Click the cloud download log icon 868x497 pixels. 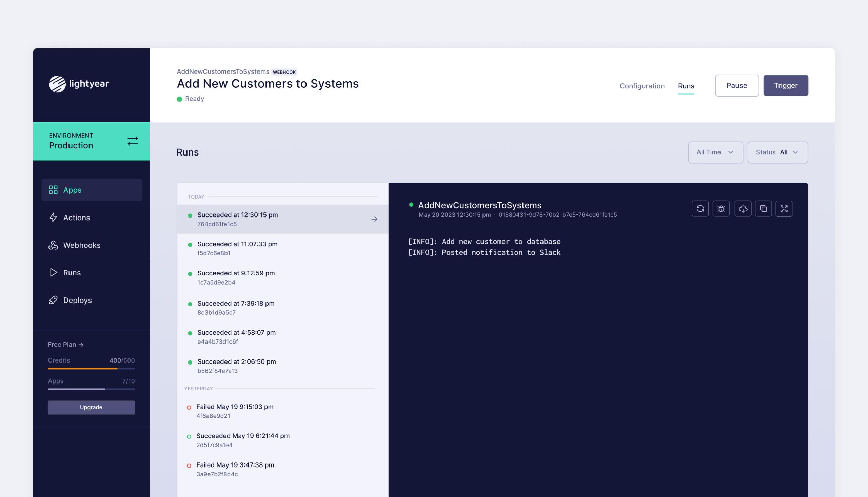click(x=743, y=209)
